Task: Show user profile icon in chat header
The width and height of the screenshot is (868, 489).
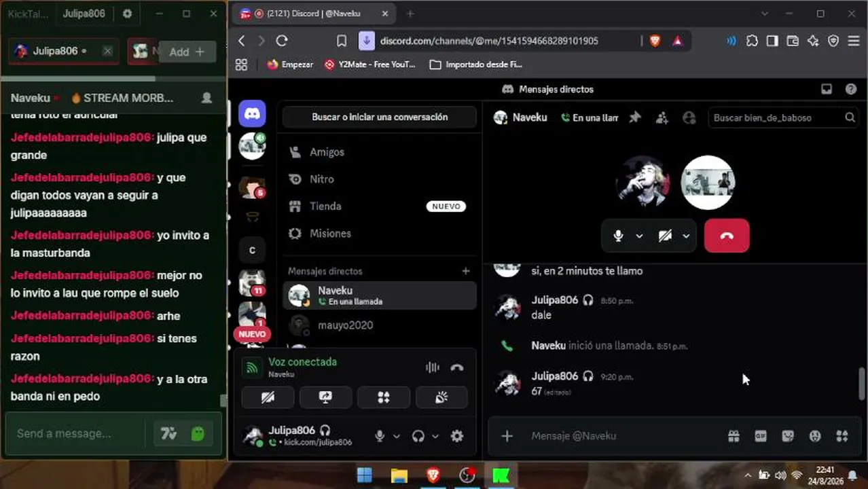Action: [689, 117]
